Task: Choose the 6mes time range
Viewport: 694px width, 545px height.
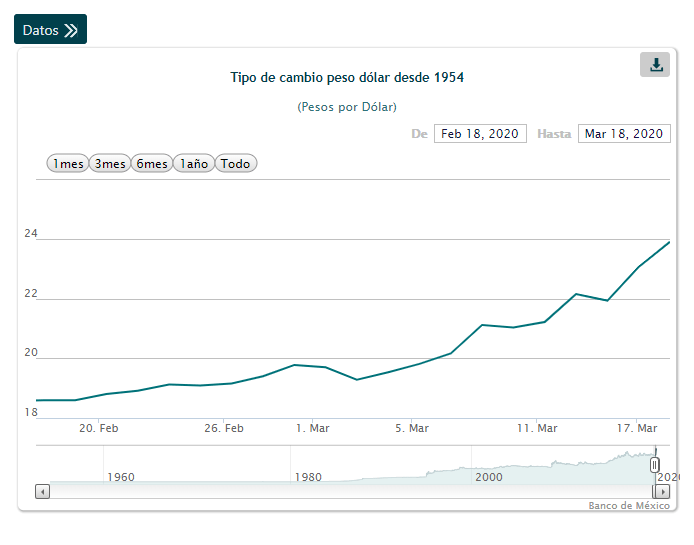Action: pyautogui.click(x=152, y=164)
